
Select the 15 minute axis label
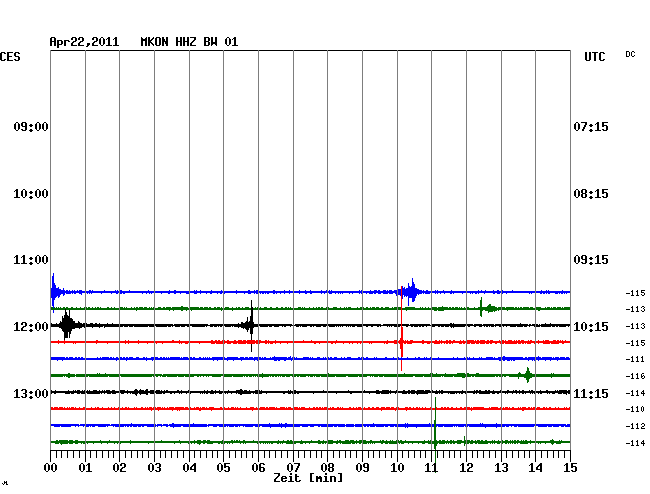[x=570, y=467]
